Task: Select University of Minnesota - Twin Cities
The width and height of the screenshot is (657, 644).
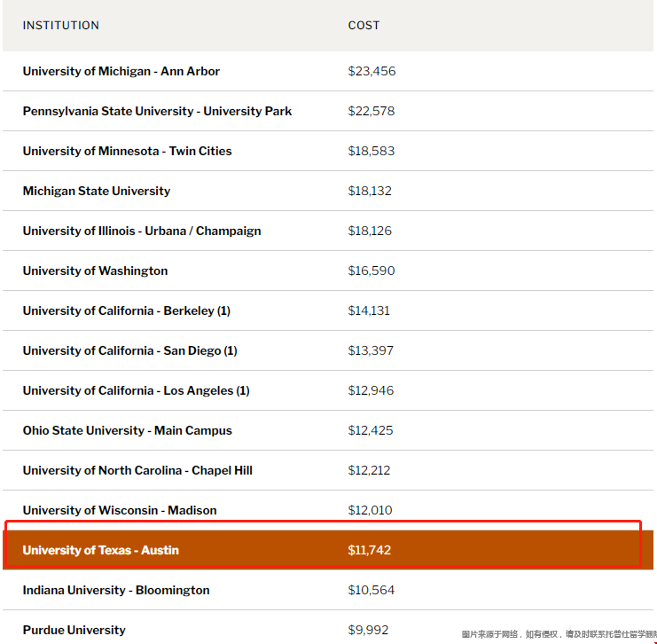Action: 127,151
